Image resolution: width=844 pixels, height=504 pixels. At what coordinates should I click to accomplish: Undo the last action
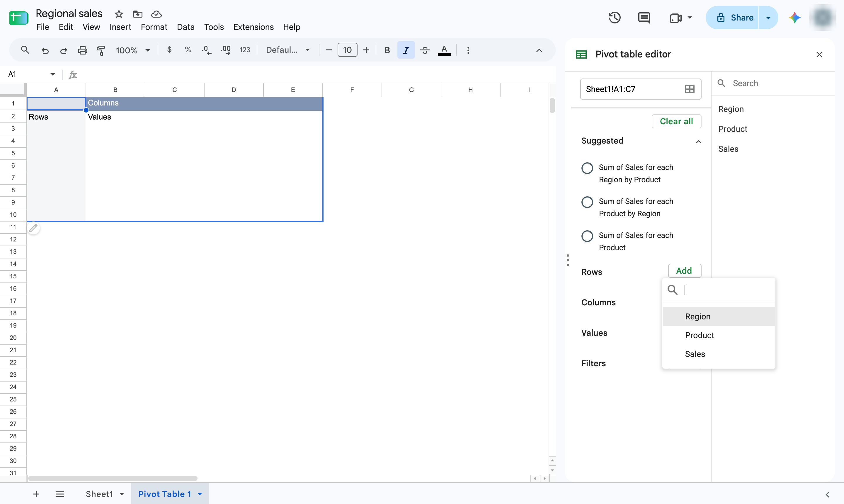click(45, 50)
